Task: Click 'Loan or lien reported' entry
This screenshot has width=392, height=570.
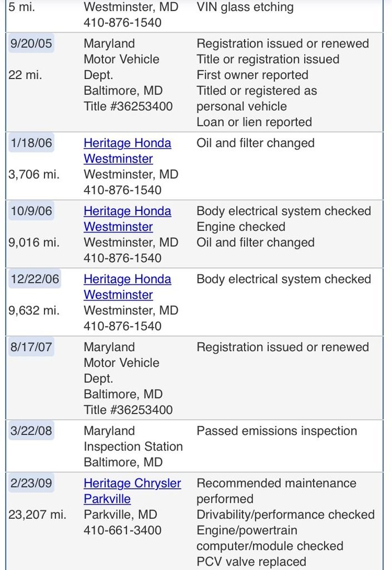Action: (x=254, y=122)
